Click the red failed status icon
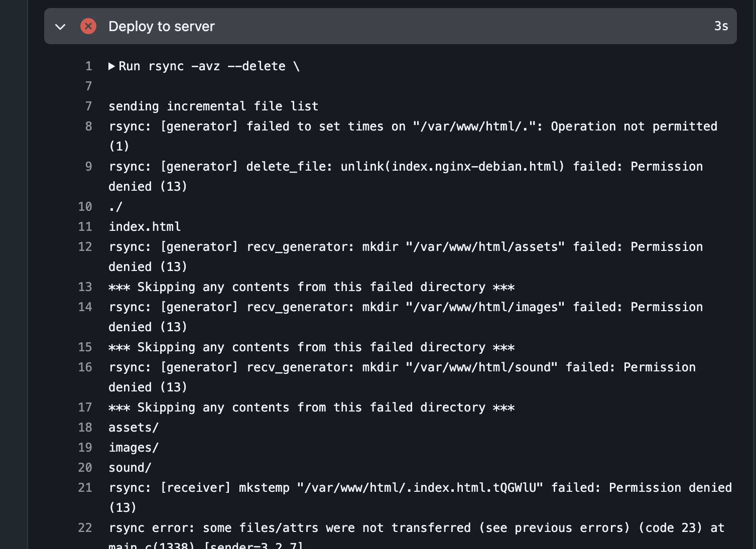The image size is (756, 549). (88, 26)
